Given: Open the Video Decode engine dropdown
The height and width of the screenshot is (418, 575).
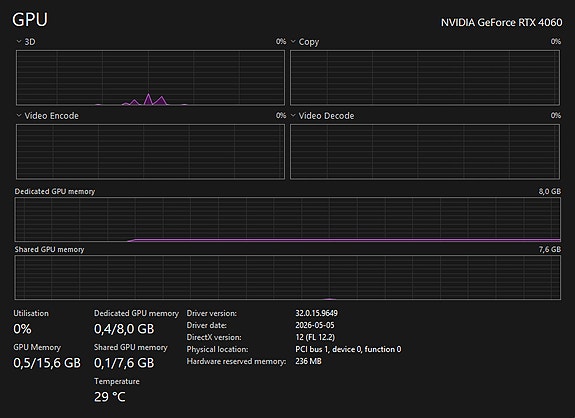Looking at the screenshot, I should coord(293,116).
